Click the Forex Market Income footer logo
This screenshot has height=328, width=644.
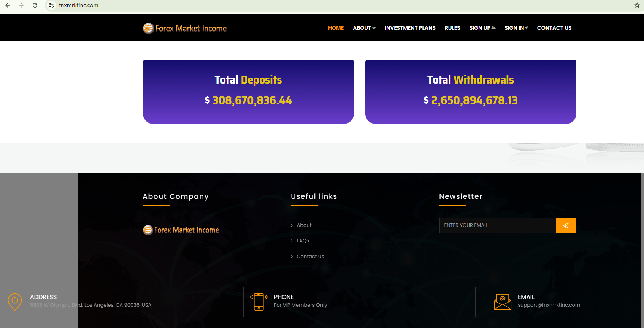181,230
